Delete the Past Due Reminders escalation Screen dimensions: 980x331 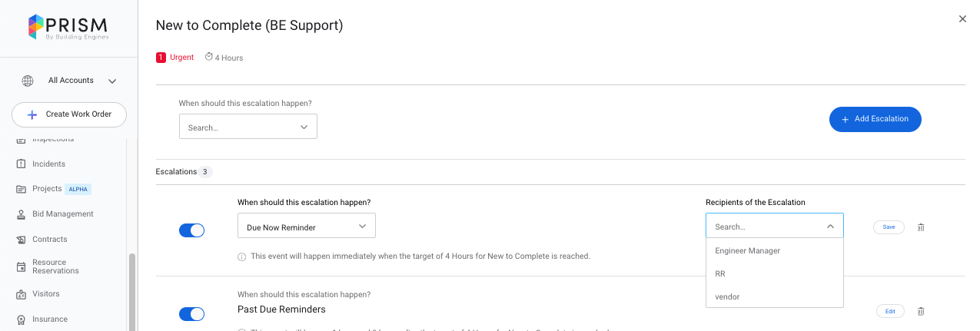(921, 311)
